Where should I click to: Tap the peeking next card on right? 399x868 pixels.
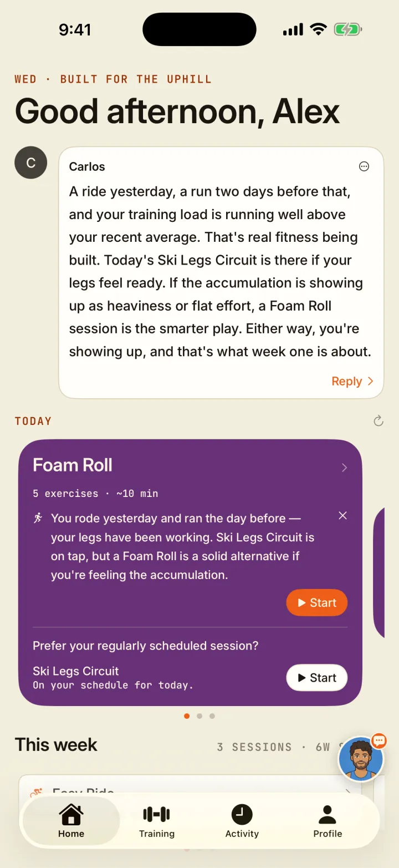click(379, 572)
